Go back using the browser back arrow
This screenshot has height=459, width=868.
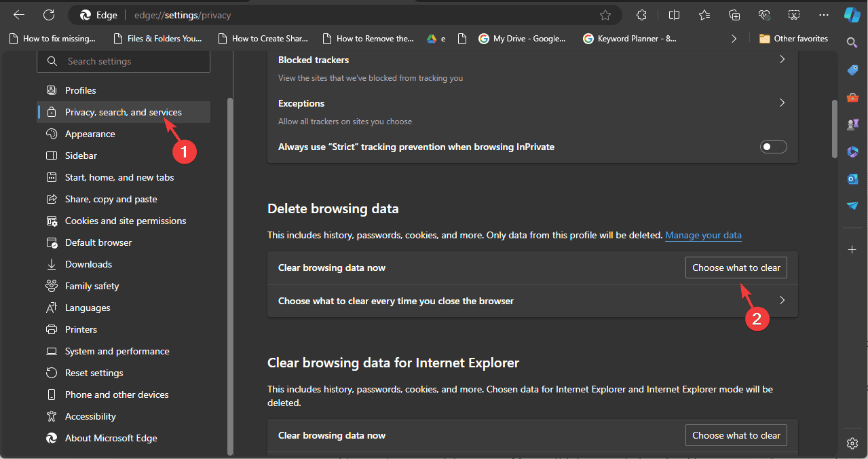click(x=19, y=15)
